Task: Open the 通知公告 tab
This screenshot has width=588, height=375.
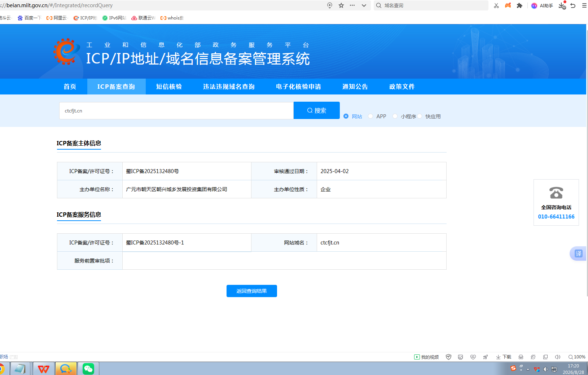Action: click(355, 87)
